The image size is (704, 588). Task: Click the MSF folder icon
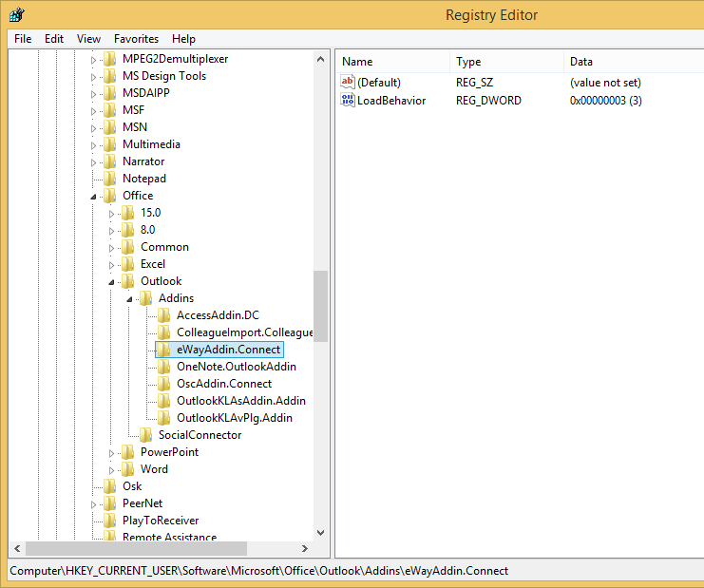coord(110,110)
